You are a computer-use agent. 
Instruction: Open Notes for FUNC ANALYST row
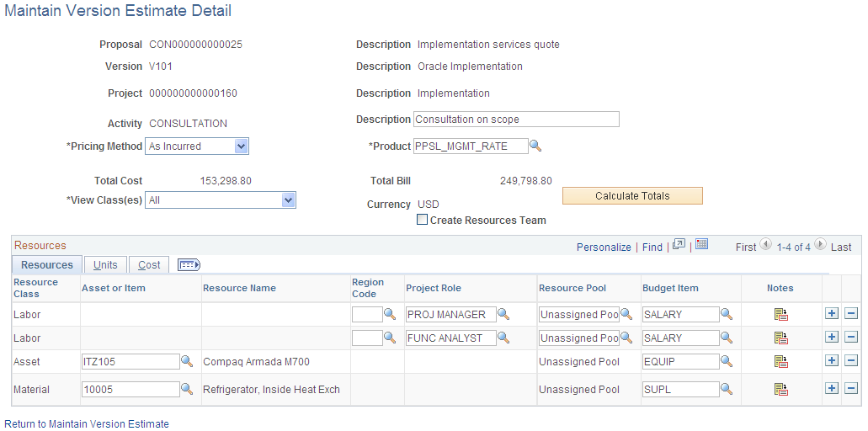(781, 338)
